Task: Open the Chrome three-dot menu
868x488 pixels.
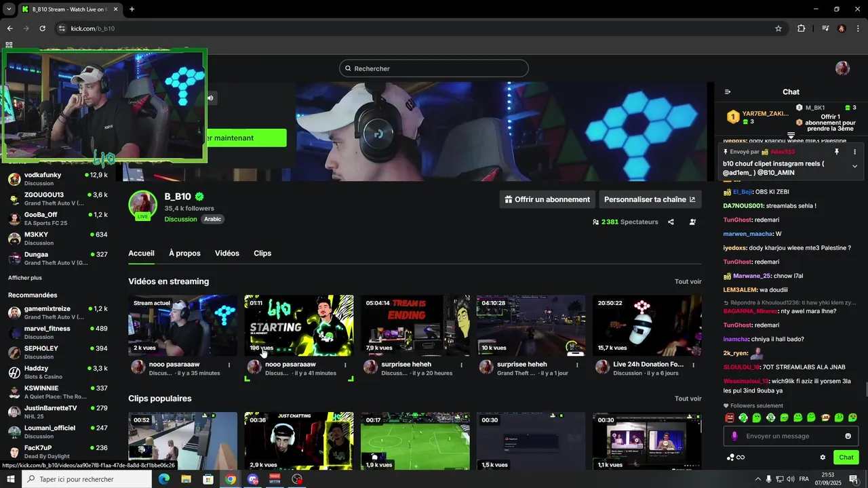Action: [858, 28]
